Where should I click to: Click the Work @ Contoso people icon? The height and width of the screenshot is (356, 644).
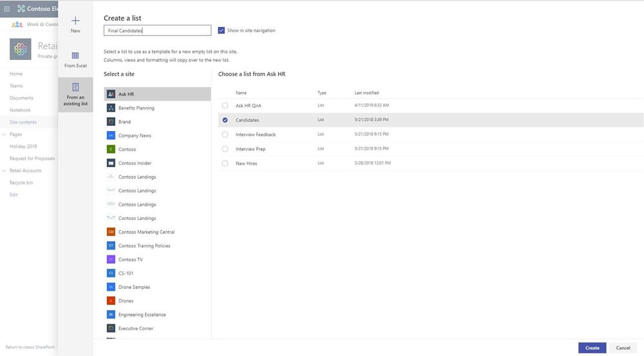[17, 25]
